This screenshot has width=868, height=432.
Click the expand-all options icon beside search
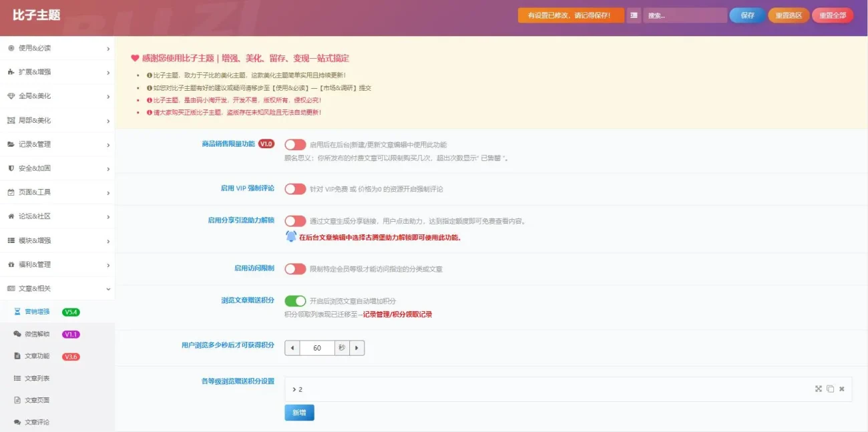tap(634, 15)
